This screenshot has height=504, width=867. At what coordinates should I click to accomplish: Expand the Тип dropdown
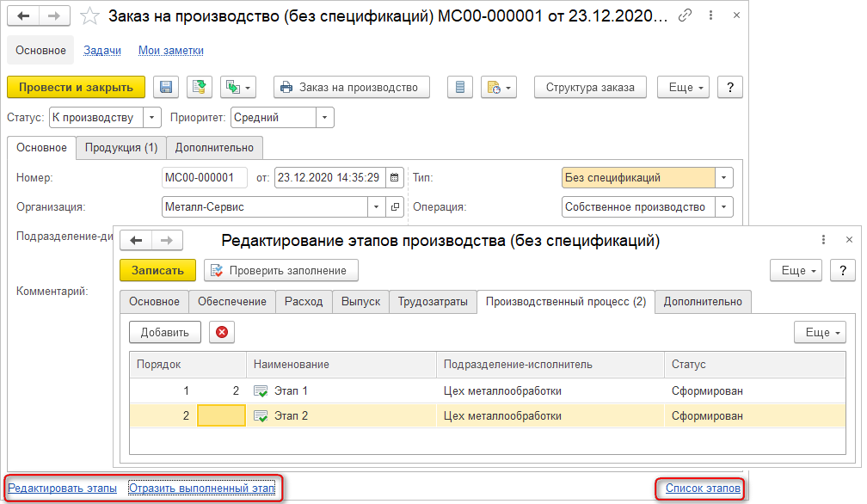click(724, 177)
